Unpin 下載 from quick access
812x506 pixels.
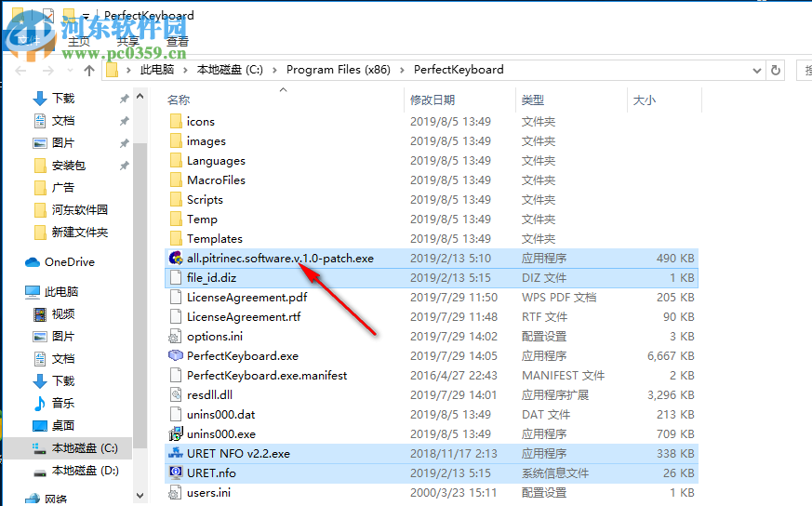click(125, 99)
